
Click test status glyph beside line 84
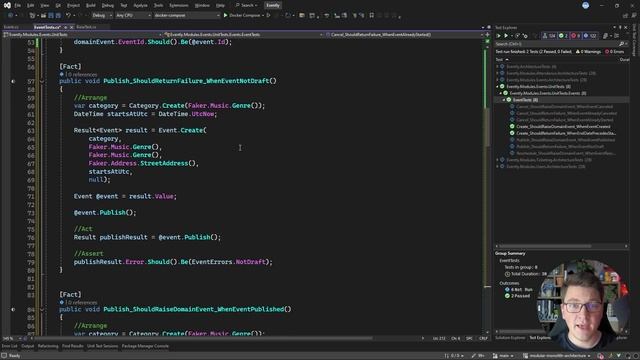(13, 309)
